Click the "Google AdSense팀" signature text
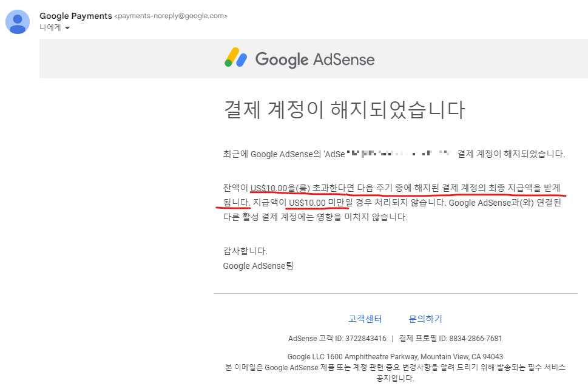This screenshot has width=588, height=386. point(258,266)
